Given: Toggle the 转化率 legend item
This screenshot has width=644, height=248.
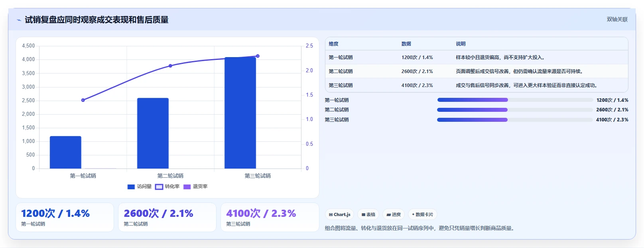Looking at the screenshot, I should click(x=167, y=186).
